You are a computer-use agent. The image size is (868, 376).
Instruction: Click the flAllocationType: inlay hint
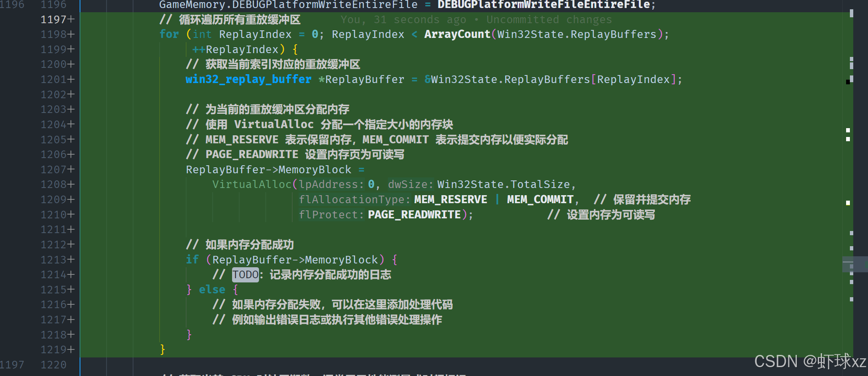(x=355, y=200)
